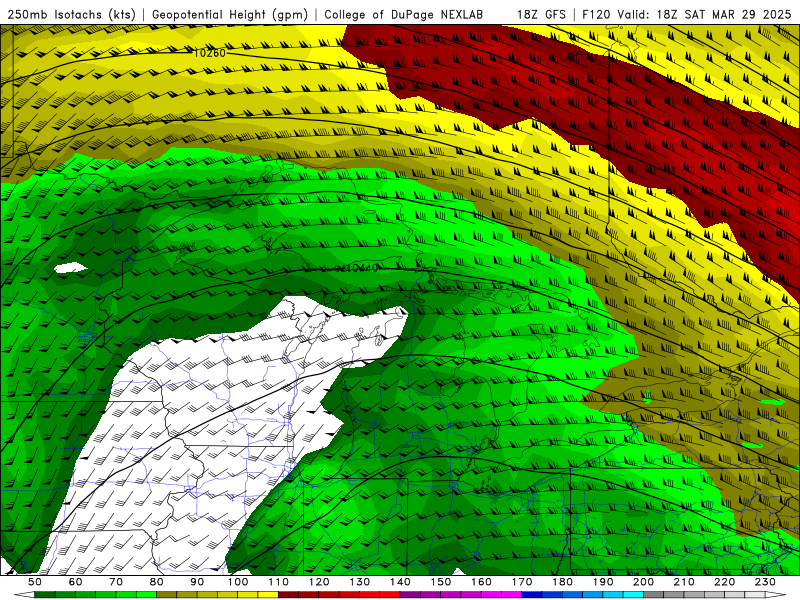Click the 10260 height contour label
The height and width of the screenshot is (600, 800).
coord(210,53)
